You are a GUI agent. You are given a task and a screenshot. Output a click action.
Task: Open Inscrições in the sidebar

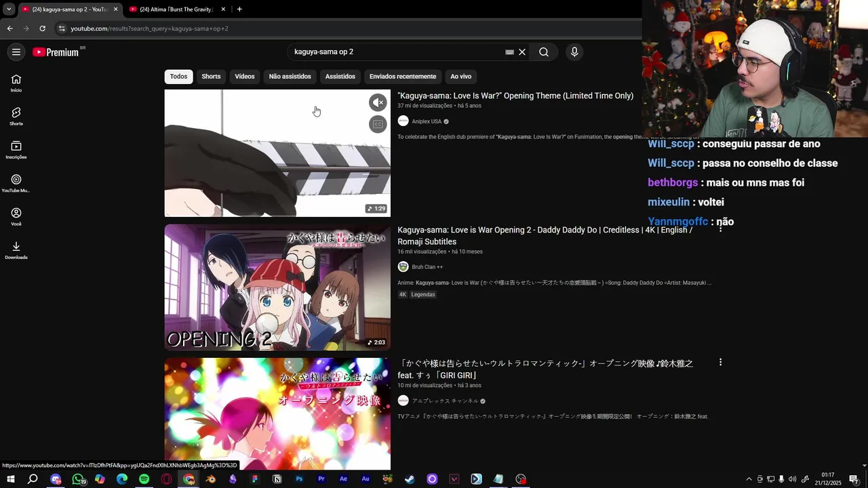point(16,150)
